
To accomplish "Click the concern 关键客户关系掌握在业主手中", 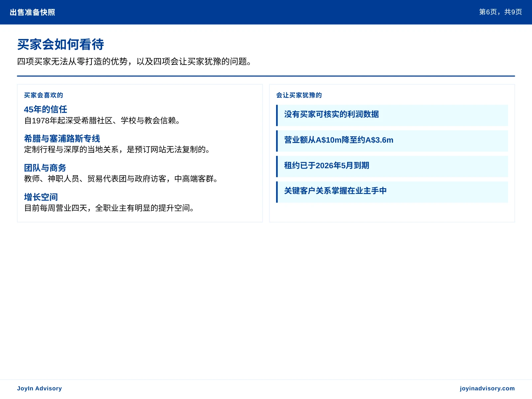I will click(x=392, y=192).
